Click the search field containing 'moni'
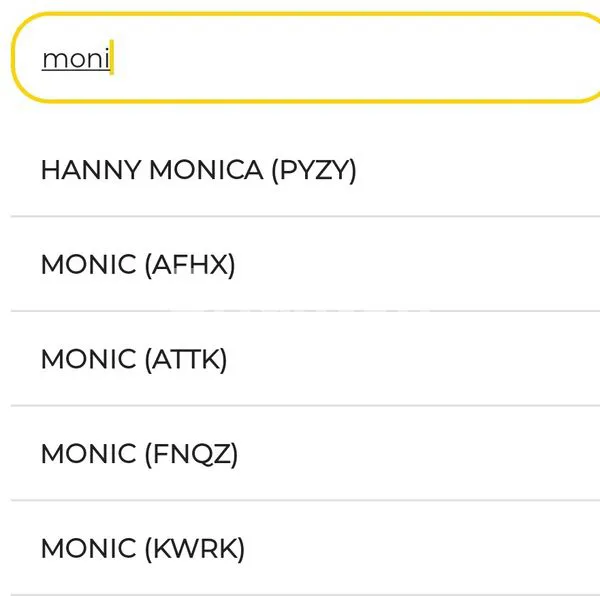The width and height of the screenshot is (600, 596). tap(300, 59)
